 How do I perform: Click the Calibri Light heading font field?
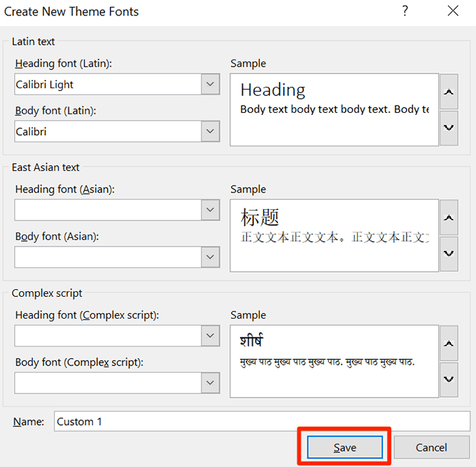point(107,85)
